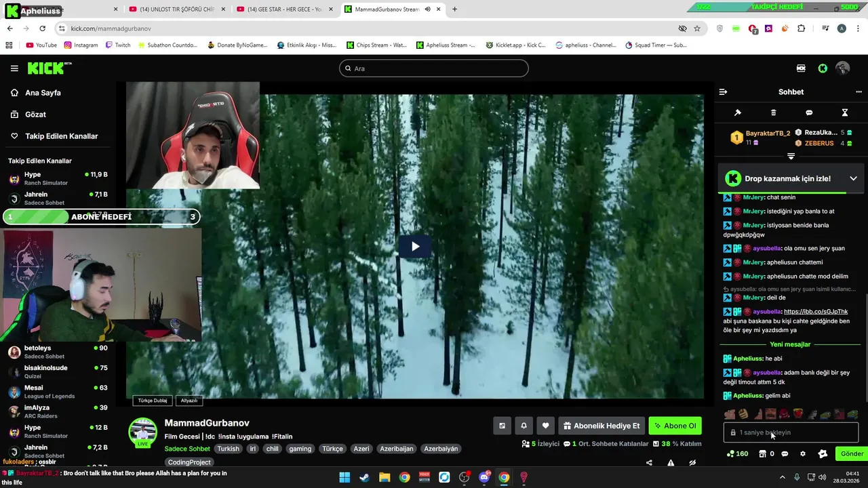Play the video with the center play button
This screenshot has height=488, width=868.
coord(414,247)
